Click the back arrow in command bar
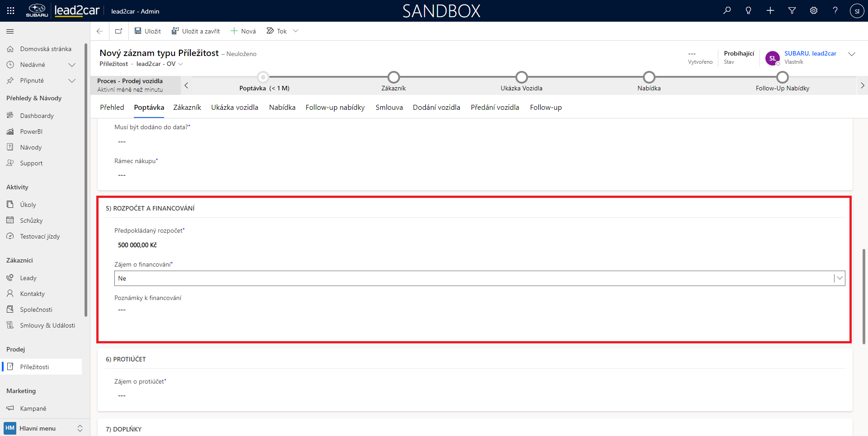The width and height of the screenshot is (868, 436). pos(100,31)
